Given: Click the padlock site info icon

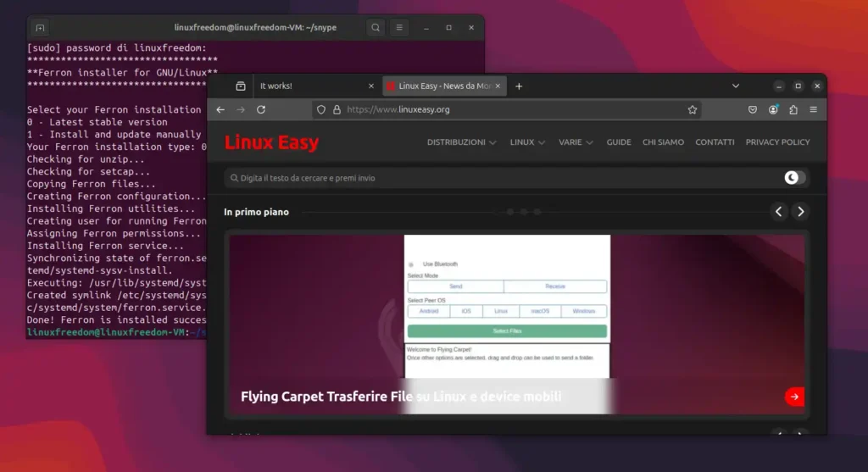Looking at the screenshot, I should [x=337, y=109].
